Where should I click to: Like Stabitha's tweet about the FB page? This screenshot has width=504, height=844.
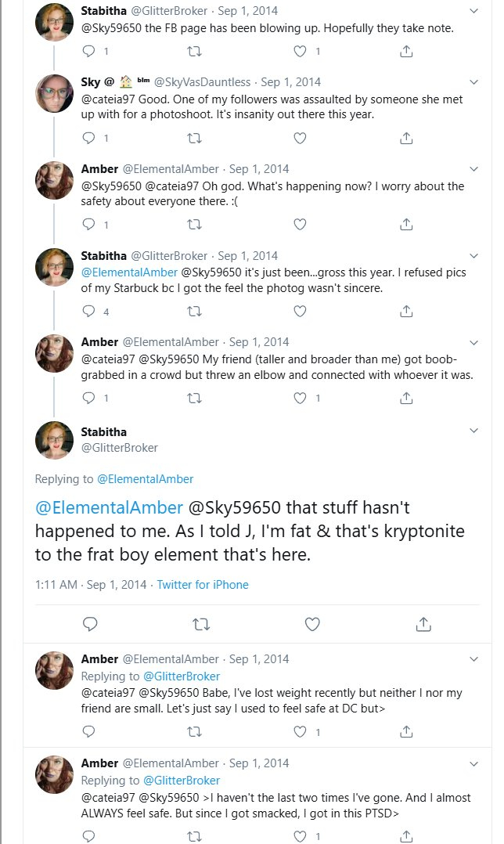point(300,52)
